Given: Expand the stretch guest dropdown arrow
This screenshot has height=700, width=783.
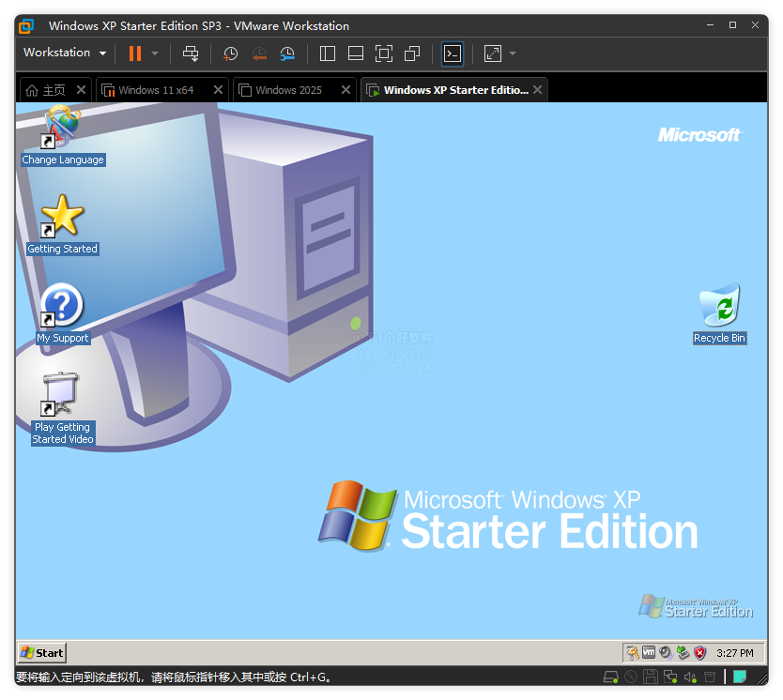Looking at the screenshot, I should click(x=513, y=53).
